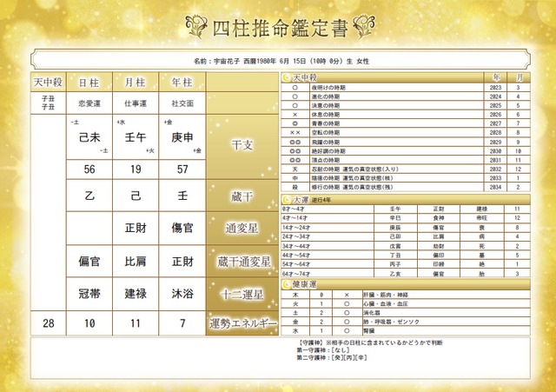Select the 夜明けの時期 row

pyautogui.click(x=406, y=87)
